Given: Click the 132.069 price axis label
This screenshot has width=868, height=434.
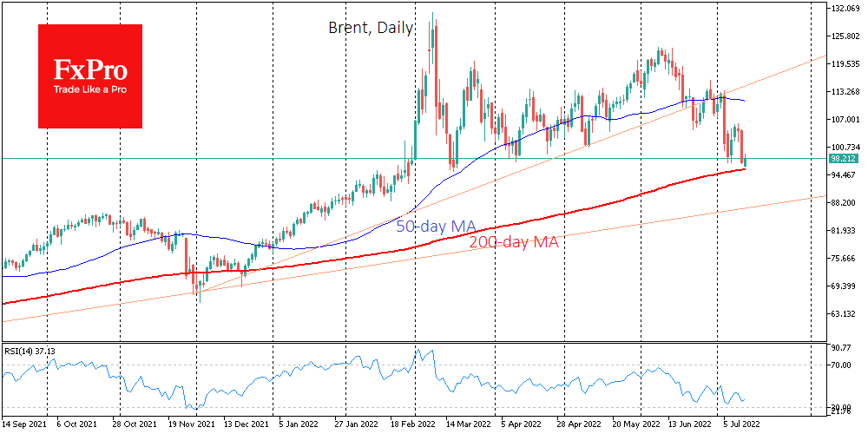Looking at the screenshot, I should tap(845, 9).
